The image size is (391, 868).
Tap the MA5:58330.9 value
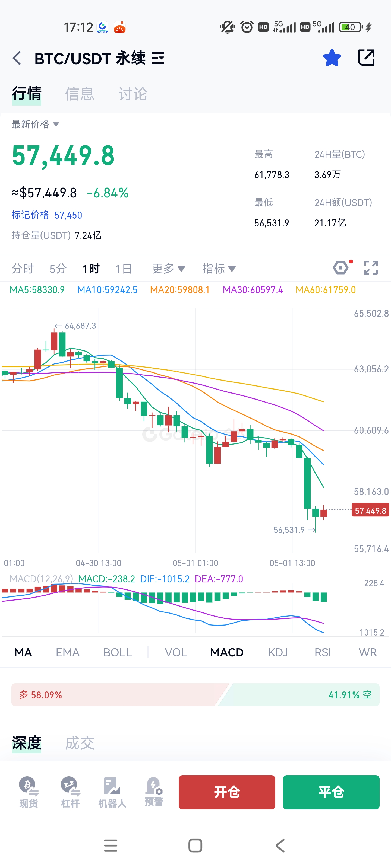pos(37,290)
